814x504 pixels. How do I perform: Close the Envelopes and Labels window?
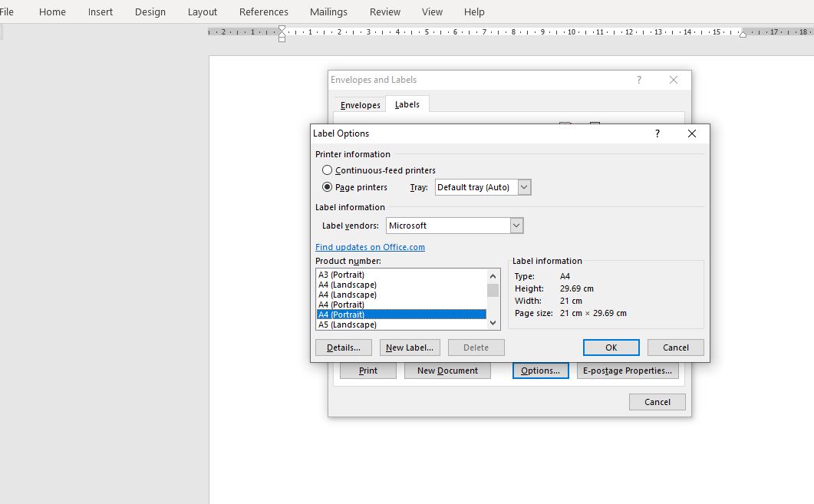674,80
